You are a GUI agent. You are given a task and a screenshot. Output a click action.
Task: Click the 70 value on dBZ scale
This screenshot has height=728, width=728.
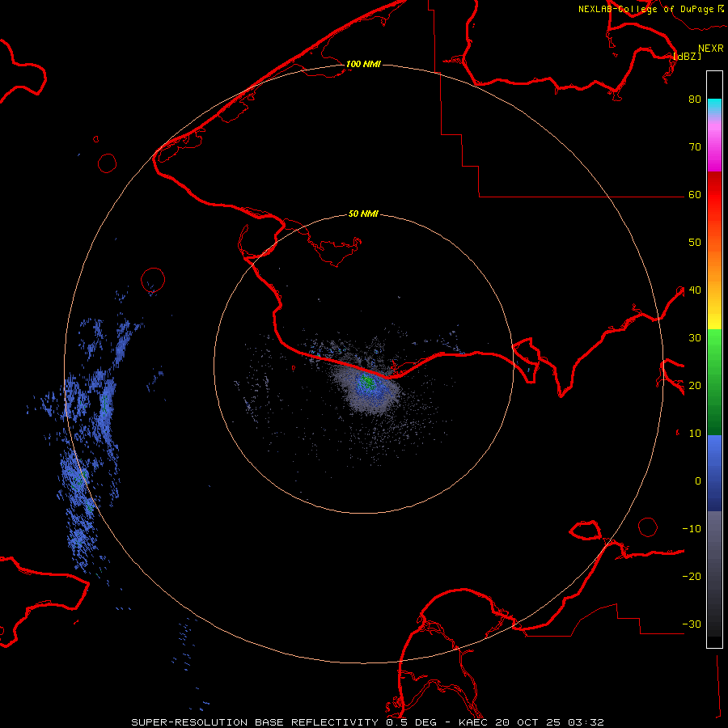[695, 147]
